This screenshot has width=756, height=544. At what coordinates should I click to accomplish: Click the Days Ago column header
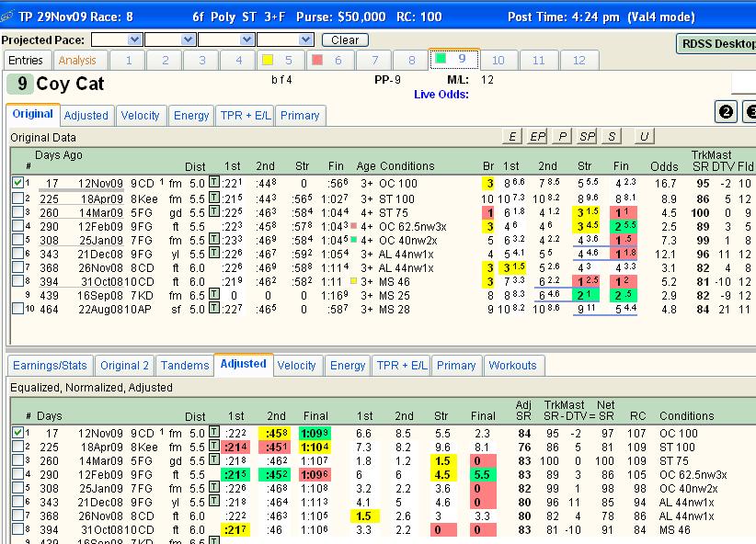click(59, 154)
